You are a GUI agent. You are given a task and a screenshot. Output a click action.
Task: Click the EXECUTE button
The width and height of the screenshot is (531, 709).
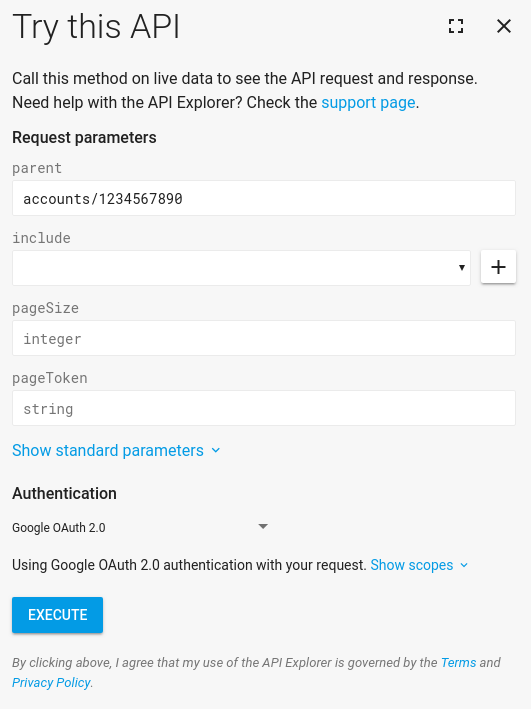coord(57,615)
